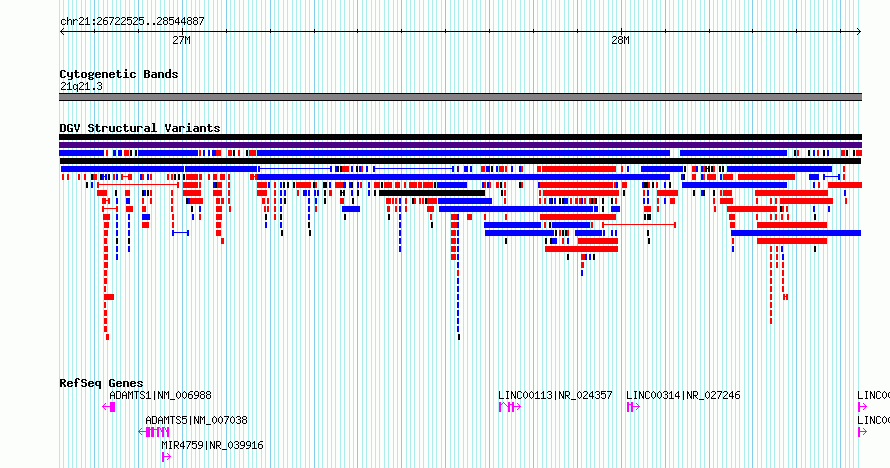
Task: Click the ADAMTS5 magenta exon glyph
Action: click(x=154, y=432)
